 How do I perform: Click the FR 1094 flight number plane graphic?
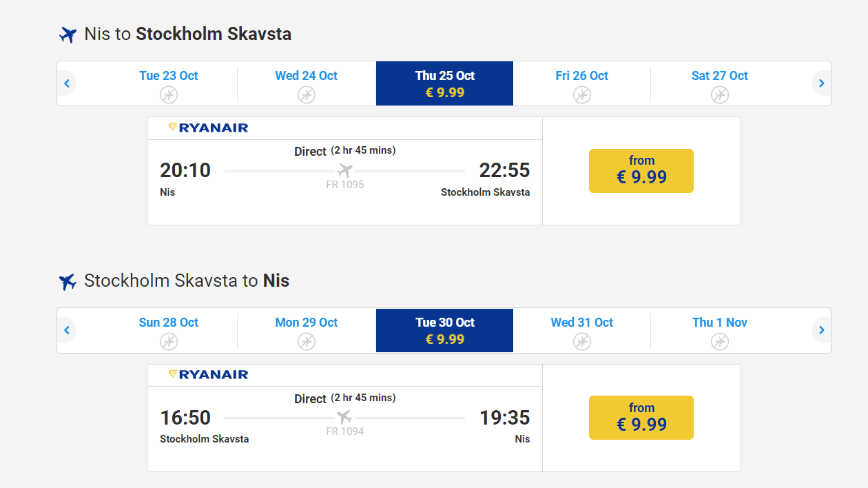344,417
